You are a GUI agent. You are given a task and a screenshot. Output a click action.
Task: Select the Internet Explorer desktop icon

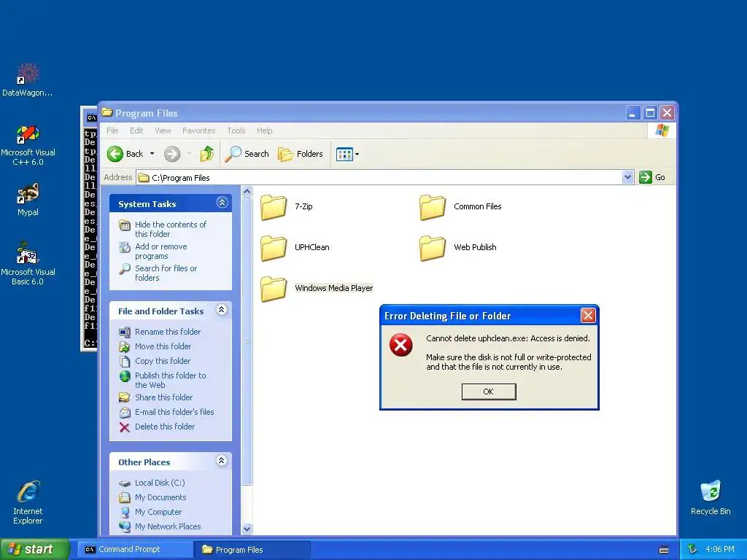[x=28, y=503]
